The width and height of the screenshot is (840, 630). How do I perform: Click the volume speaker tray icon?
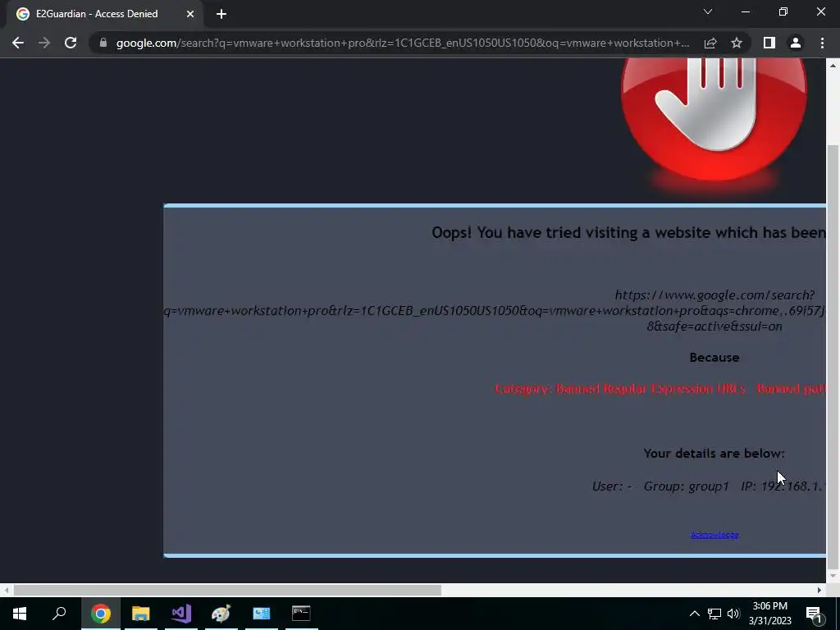coord(733,614)
